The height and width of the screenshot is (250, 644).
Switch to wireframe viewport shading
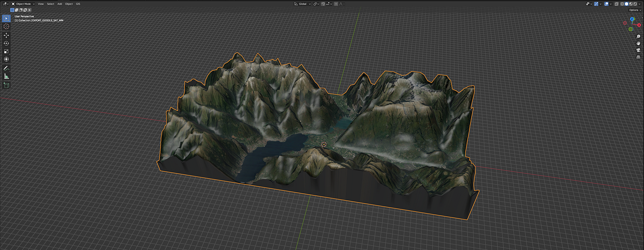(x=622, y=4)
